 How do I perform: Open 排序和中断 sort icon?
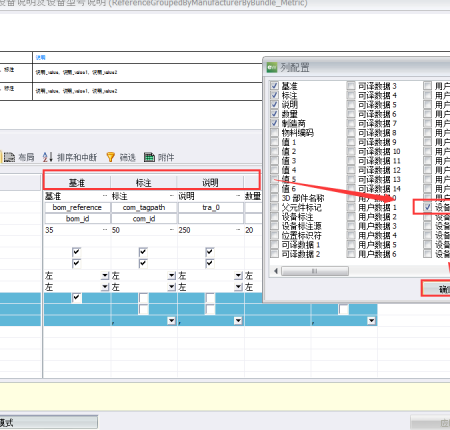48,157
